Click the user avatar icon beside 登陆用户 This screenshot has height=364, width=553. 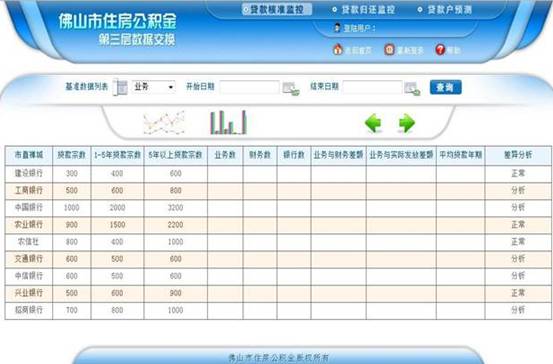tap(337, 28)
